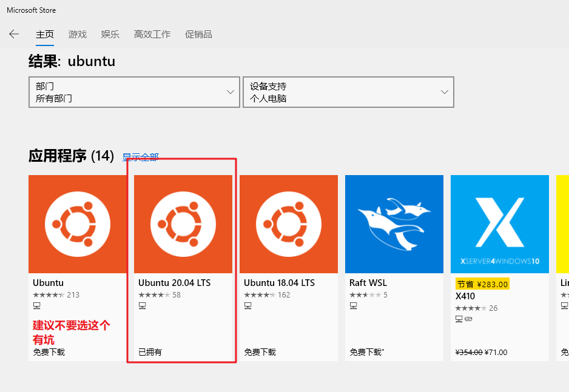Click PC device icon under Raft WSL
Viewport: 569px width, 392px height.
pyautogui.click(x=354, y=306)
